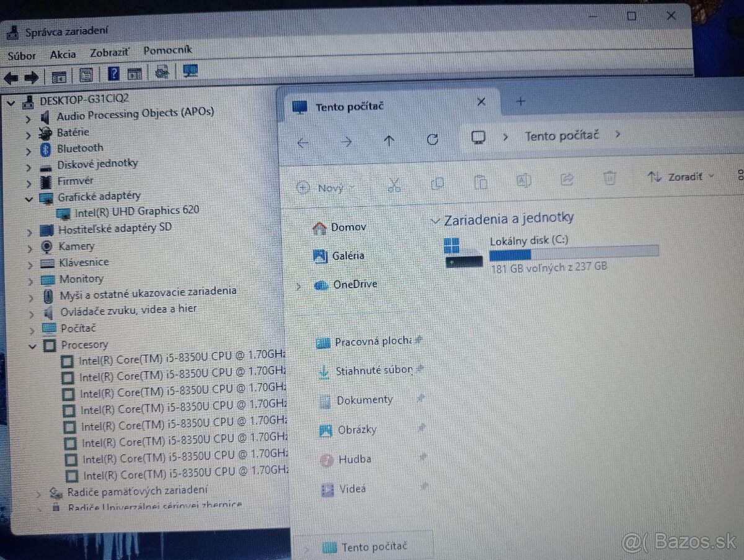The width and height of the screenshot is (744, 560).
Task: Open the OneDrive entry in the sidebar
Action: coord(355,284)
